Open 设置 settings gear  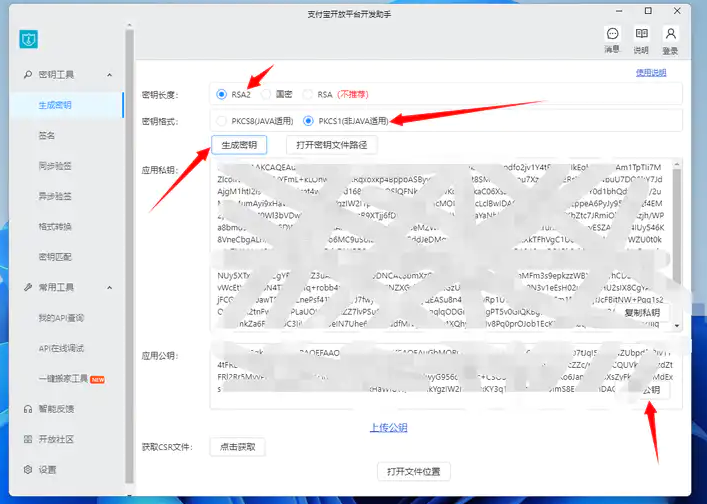28,469
